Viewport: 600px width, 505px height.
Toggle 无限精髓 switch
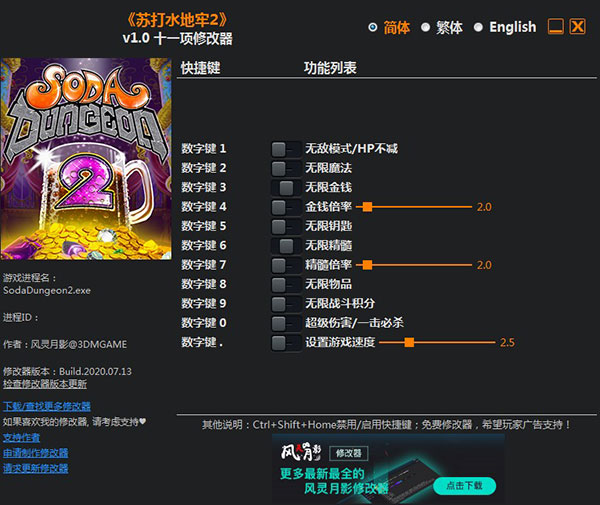tap(286, 246)
